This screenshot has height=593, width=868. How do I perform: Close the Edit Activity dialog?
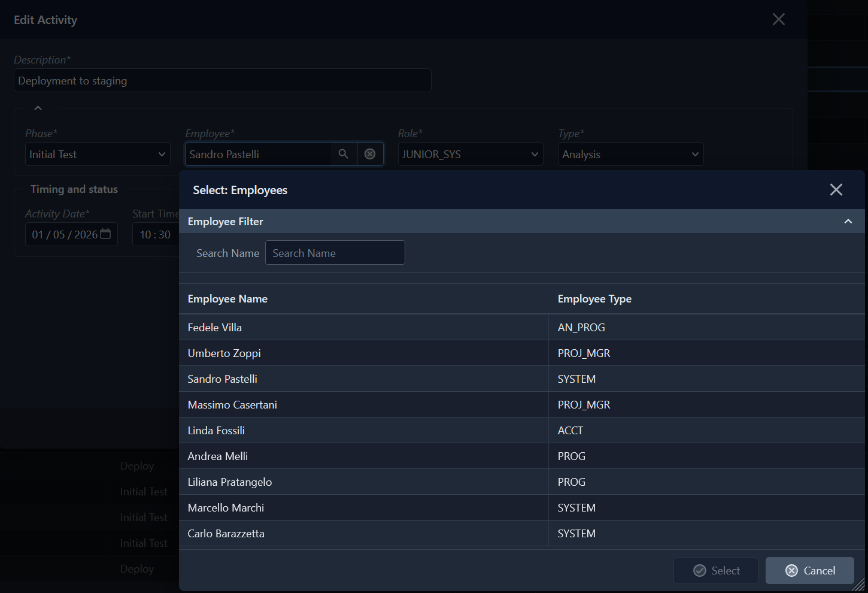[x=778, y=19]
